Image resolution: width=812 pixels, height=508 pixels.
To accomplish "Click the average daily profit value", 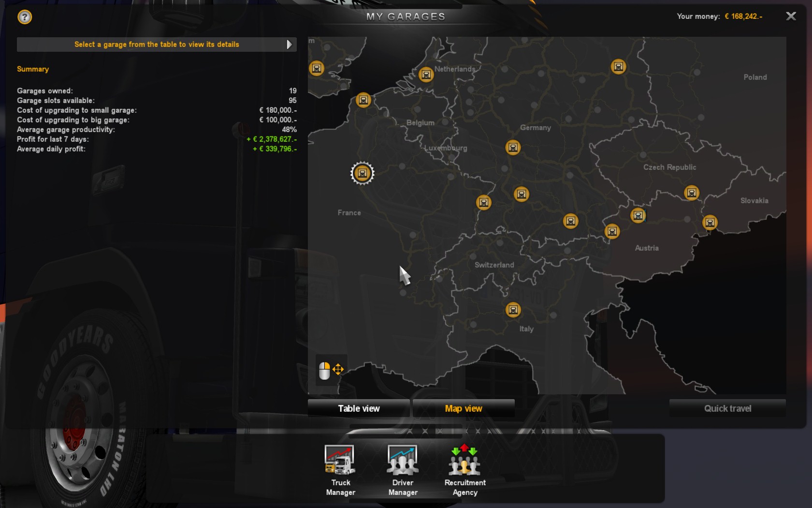I will point(275,149).
